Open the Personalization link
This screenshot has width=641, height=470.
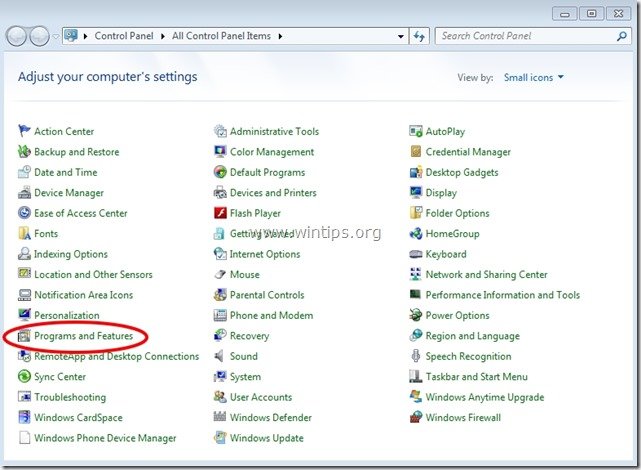67,315
